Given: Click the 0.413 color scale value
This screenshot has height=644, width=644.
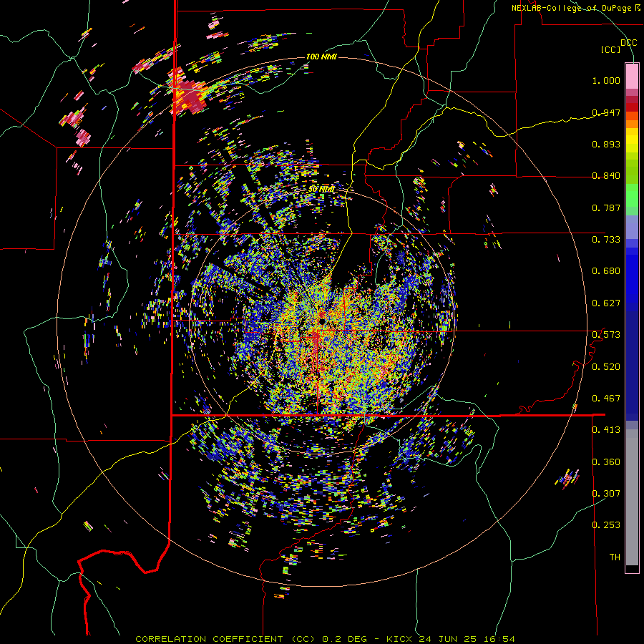Looking at the screenshot, I should point(606,430).
